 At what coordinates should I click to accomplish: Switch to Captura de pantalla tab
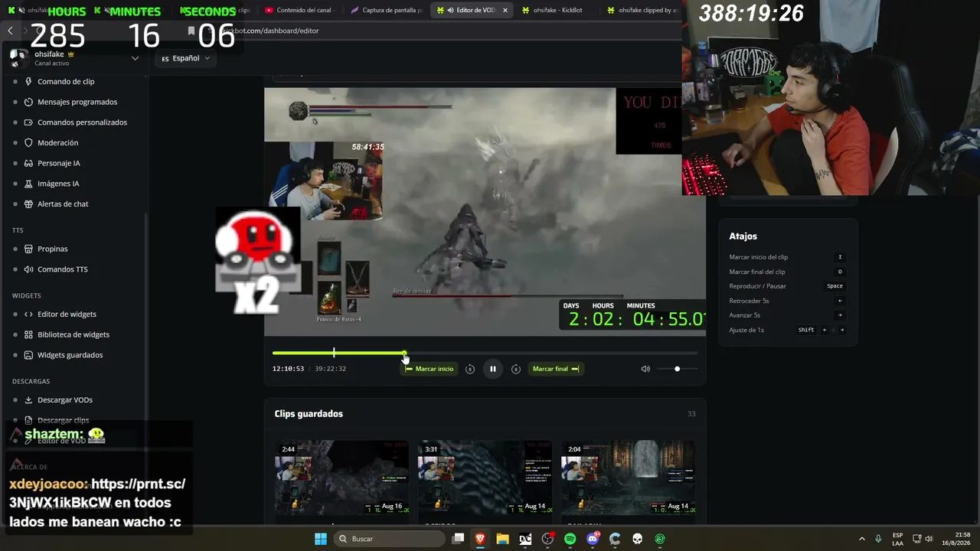387,10
